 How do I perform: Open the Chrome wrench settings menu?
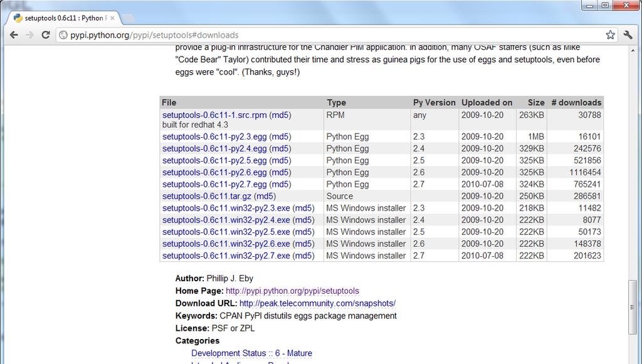click(x=628, y=34)
